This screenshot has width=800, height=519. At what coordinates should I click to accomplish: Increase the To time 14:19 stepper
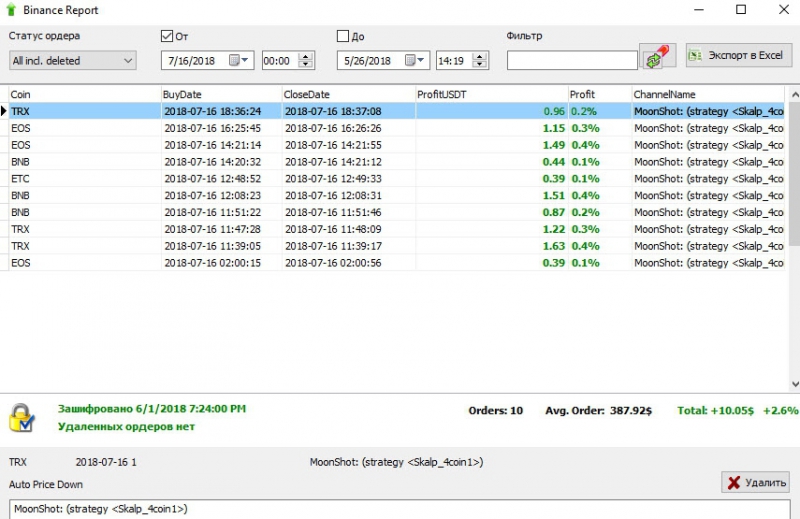[x=480, y=57]
